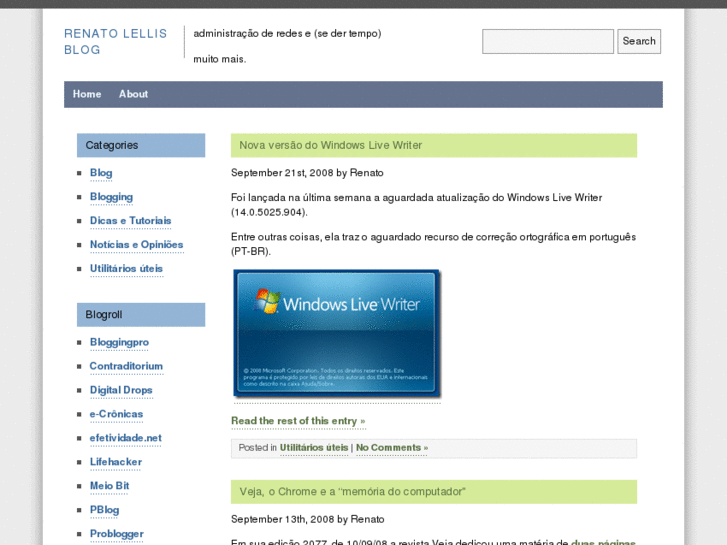Focus the search text field
727x545 pixels.
pyautogui.click(x=548, y=41)
